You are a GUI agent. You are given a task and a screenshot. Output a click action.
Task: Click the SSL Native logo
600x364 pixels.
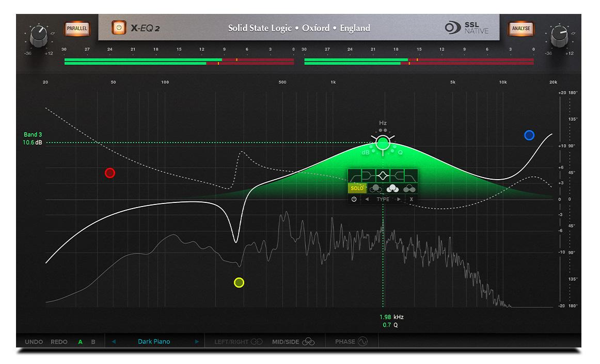point(466,28)
